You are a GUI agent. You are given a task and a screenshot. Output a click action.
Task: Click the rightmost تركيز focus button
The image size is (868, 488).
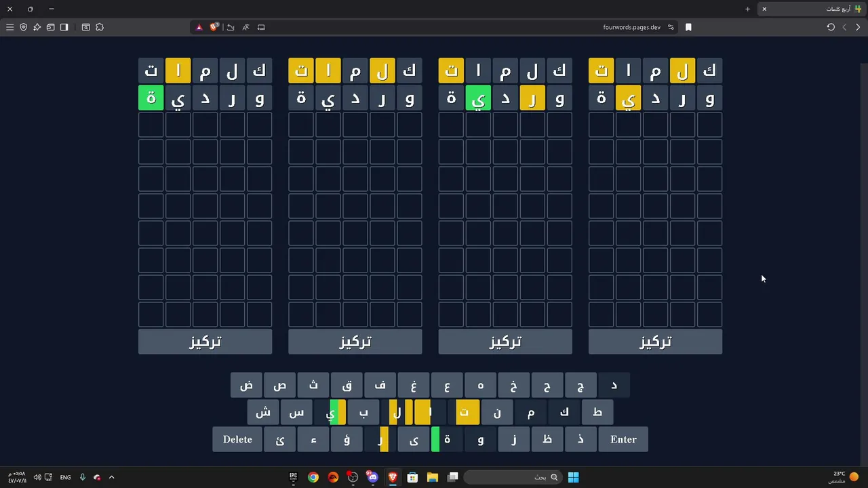(x=655, y=342)
